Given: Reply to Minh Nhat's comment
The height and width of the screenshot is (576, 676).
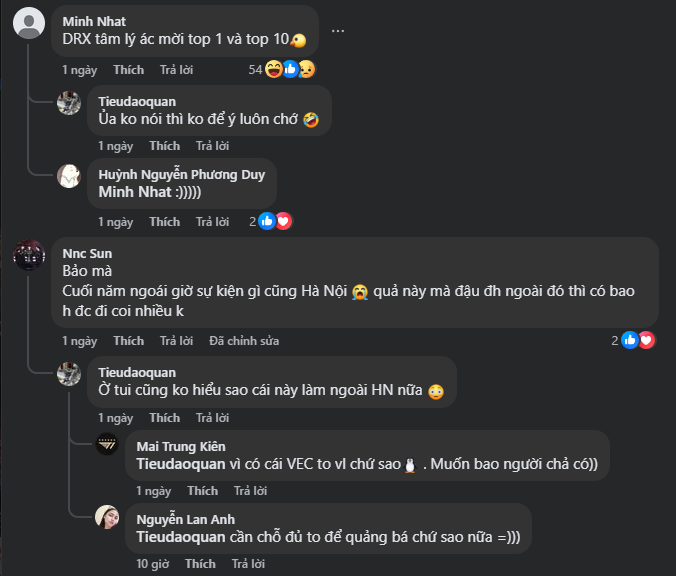Looking at the screenshot, I should 176,70.
